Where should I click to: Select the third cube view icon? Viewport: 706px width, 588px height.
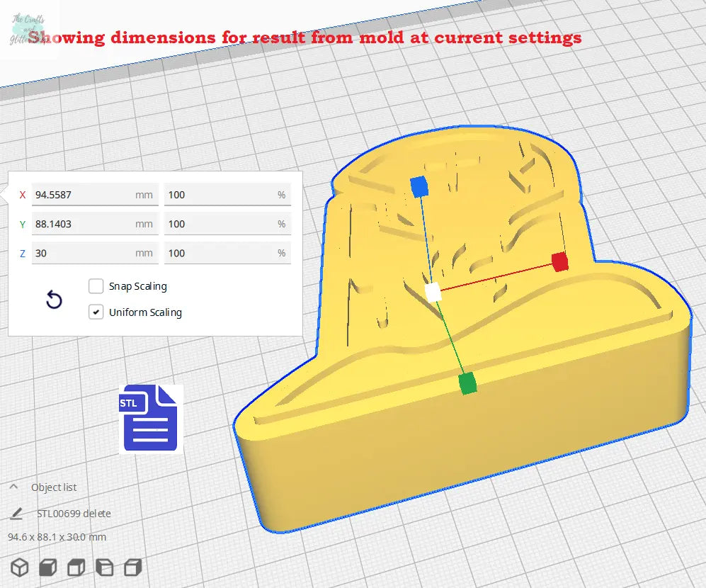click(x=76, y=567)
